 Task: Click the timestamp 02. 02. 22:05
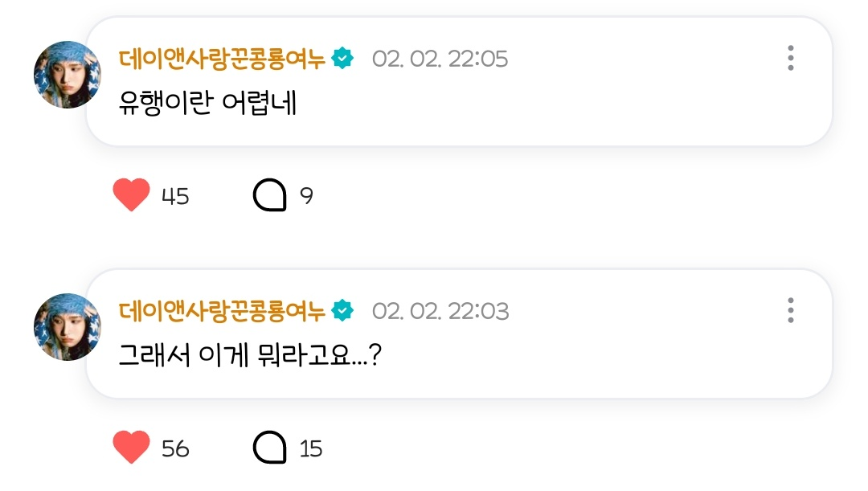440,59
